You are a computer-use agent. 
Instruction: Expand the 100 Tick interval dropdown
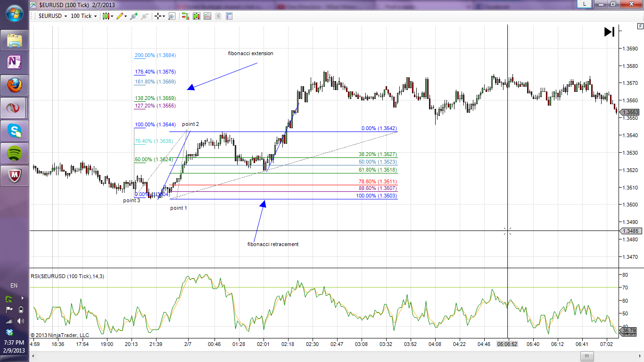pyautogui.click(x=83, y=16)
